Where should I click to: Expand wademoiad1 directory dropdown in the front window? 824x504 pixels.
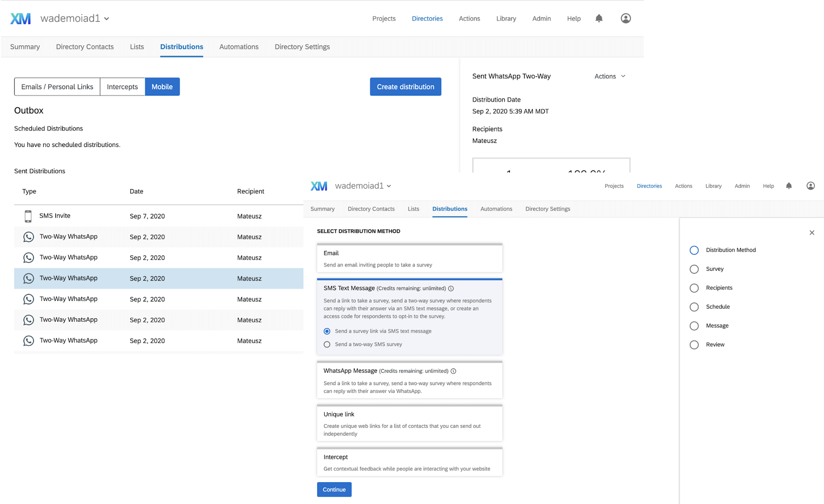coord(363,186)
